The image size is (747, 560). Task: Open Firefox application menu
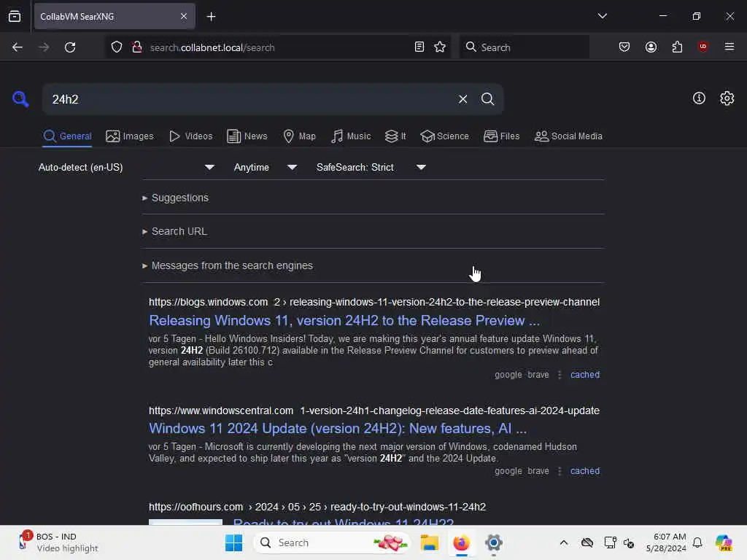point(729,47)
